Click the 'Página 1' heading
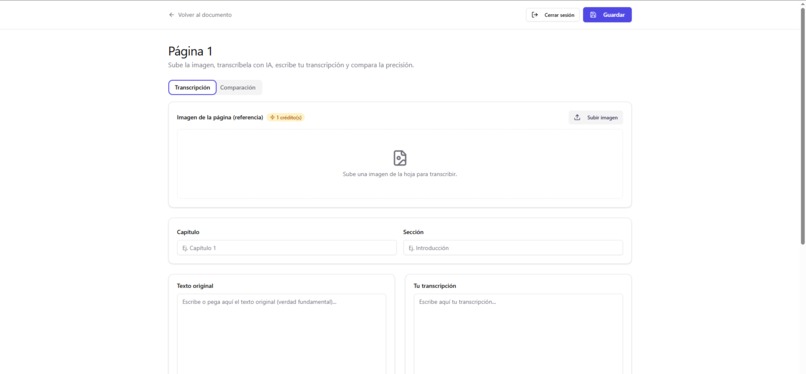This screenshot has height=374, width=806. (x=190, y=51)
